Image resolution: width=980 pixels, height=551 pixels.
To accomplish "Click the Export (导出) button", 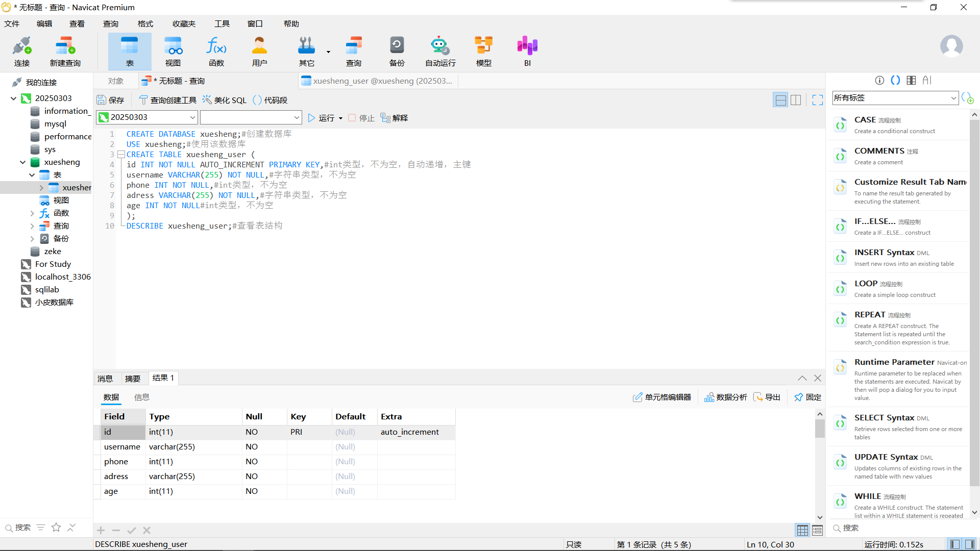I will coord(767,397).
